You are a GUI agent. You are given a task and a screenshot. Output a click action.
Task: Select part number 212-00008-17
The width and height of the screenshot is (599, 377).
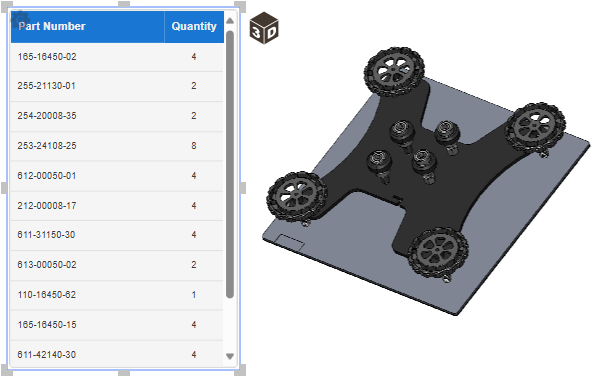pyautogui.click(x=47, y=206)
